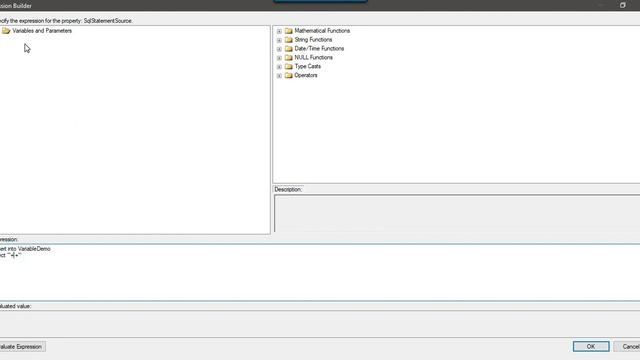Cancel the Expression Builder dialog
The height and width of the screenshot is (360, 640).
click(627, 347)
